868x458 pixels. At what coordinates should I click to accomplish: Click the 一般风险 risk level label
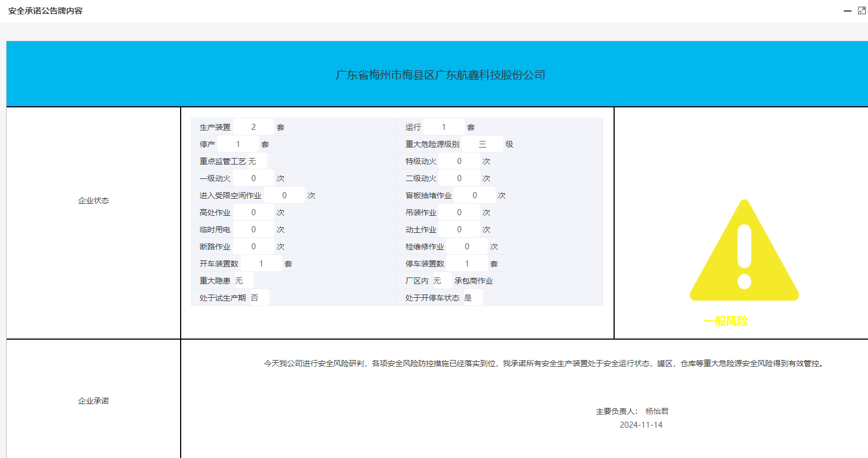pos(726,321)
